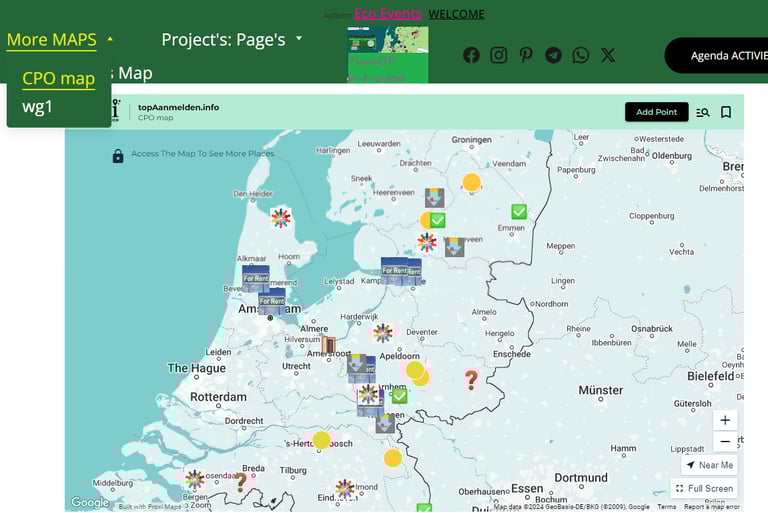The height and width of the screenshot is (513, 768).
Task: Open the map Terms link
Action: (x=666, y=507)
